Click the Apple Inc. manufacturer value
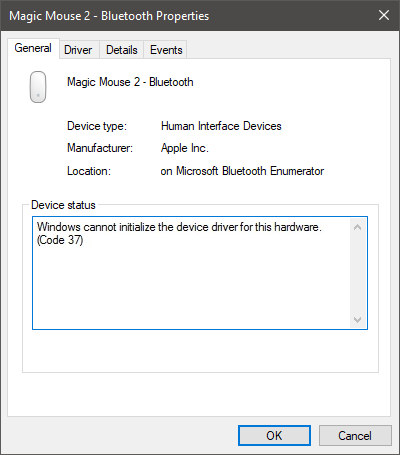Screen dimensions: 400x455 point(185,148)
